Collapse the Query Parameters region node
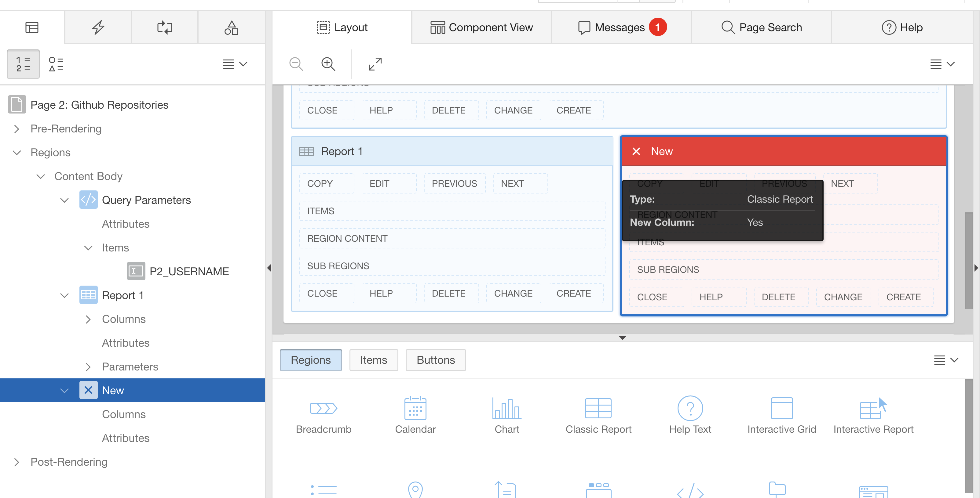This screenshot has width=980, height=498. pyautogui.click(x=64, y=200)
